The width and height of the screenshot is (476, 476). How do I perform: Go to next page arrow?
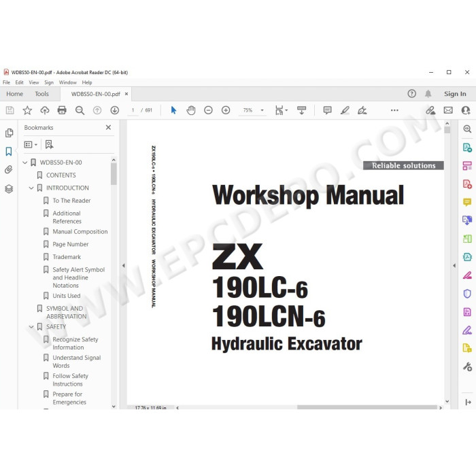(114, 110)
